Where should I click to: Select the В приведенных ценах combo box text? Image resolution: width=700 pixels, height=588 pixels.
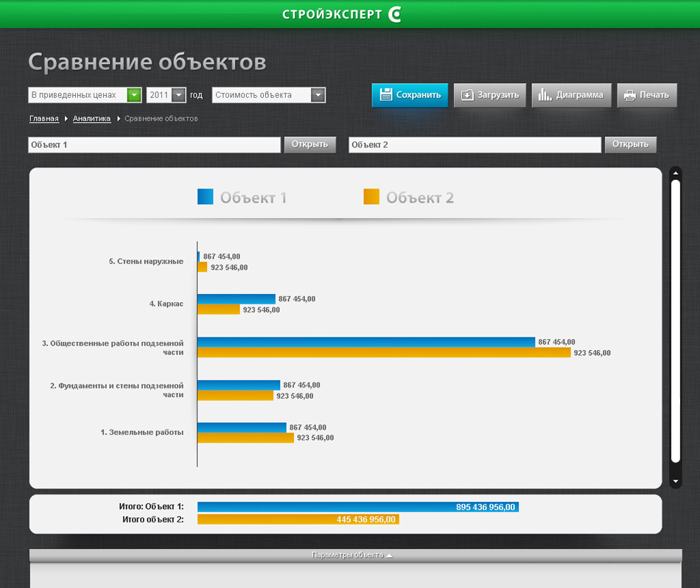(74, 94)
